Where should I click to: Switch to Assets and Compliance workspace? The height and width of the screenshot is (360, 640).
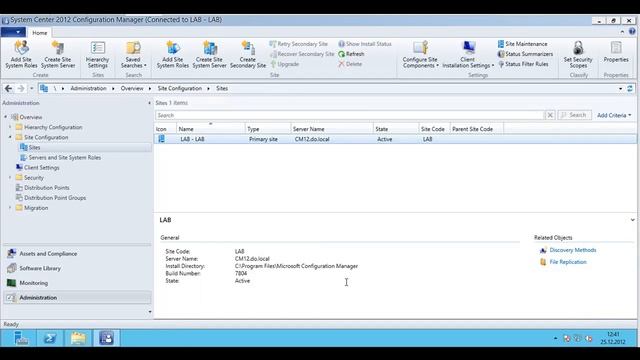click(78, 254)
